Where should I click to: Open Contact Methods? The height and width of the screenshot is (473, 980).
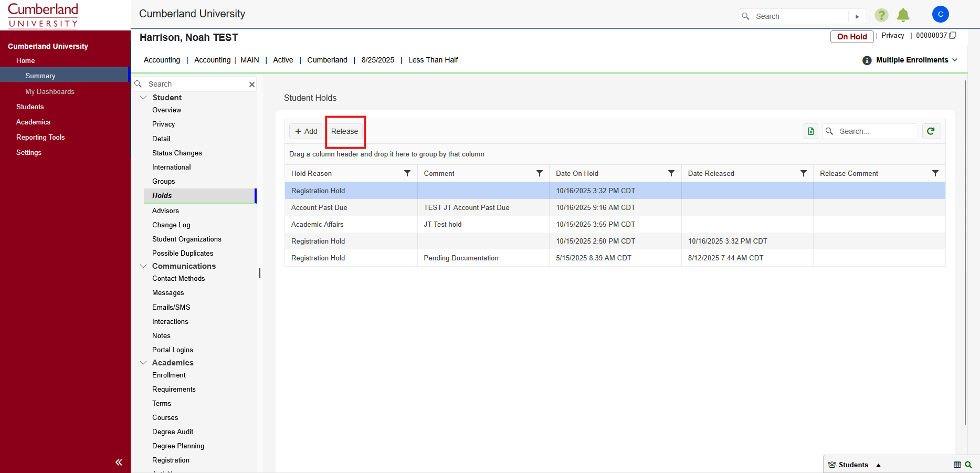[x=178, y=278]
